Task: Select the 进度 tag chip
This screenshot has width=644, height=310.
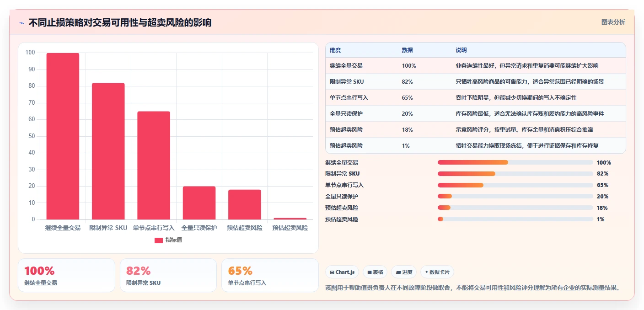Action: [x=404, y=272]
